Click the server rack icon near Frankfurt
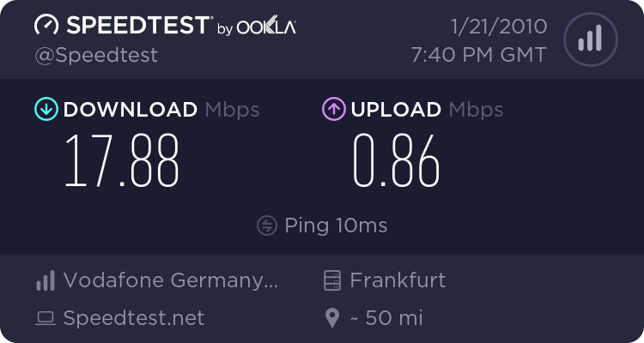Image resolution: width=644 pixels, height=343 pixels. 333,280
